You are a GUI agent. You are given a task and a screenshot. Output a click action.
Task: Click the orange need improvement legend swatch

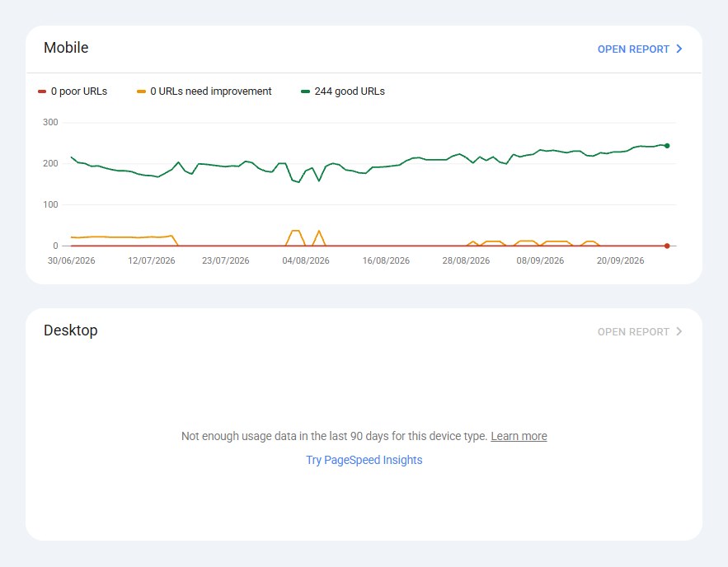pos(141,91)
